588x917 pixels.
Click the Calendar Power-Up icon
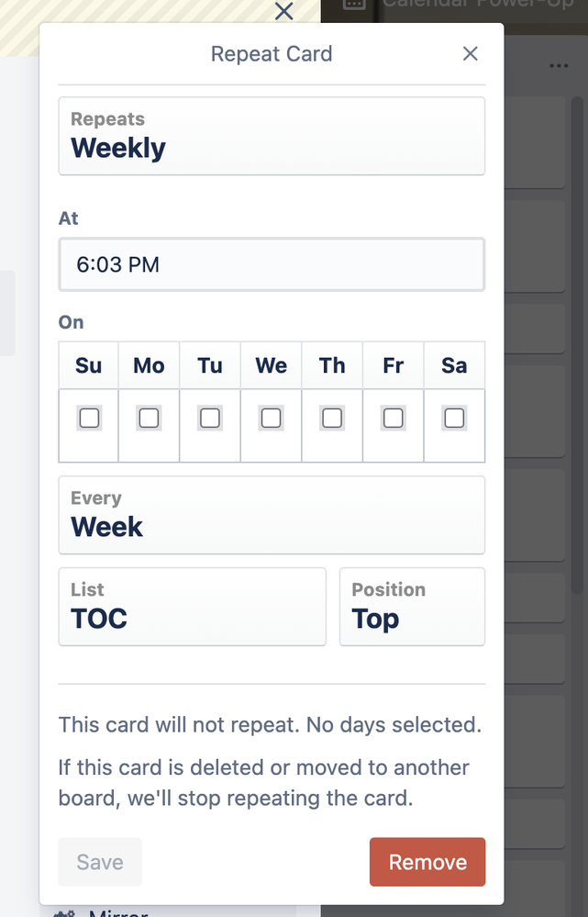click(354, 4)
